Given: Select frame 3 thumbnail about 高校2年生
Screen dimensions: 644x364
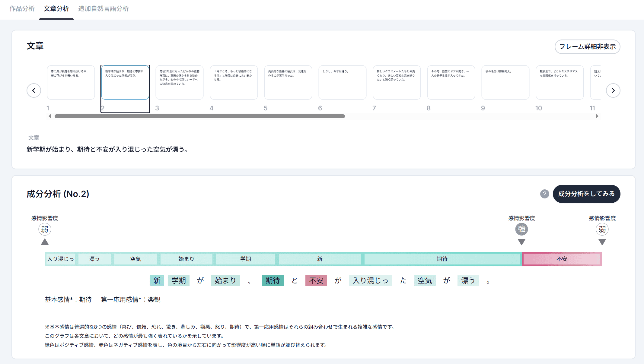Looking at the screenshot, I should point(180,83).
